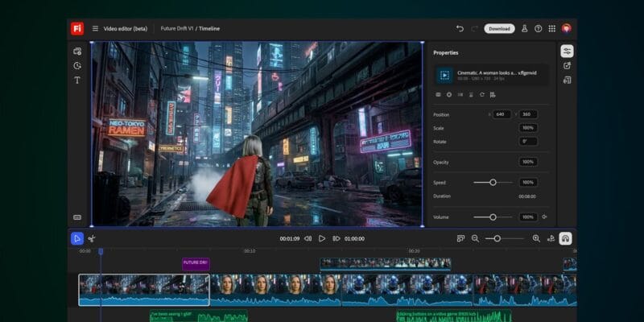Edit the Scale percentage field
The image size is (644, 322).
528,128
